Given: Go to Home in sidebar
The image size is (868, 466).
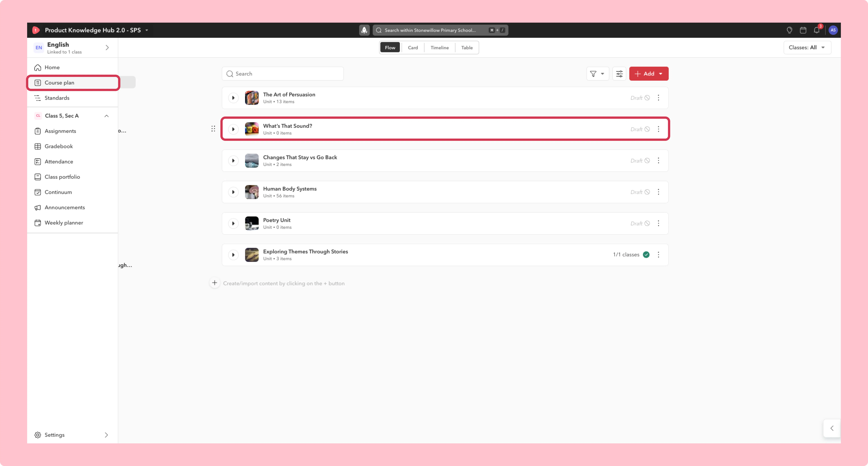Looking at the screenshot, I should (73, 67).
